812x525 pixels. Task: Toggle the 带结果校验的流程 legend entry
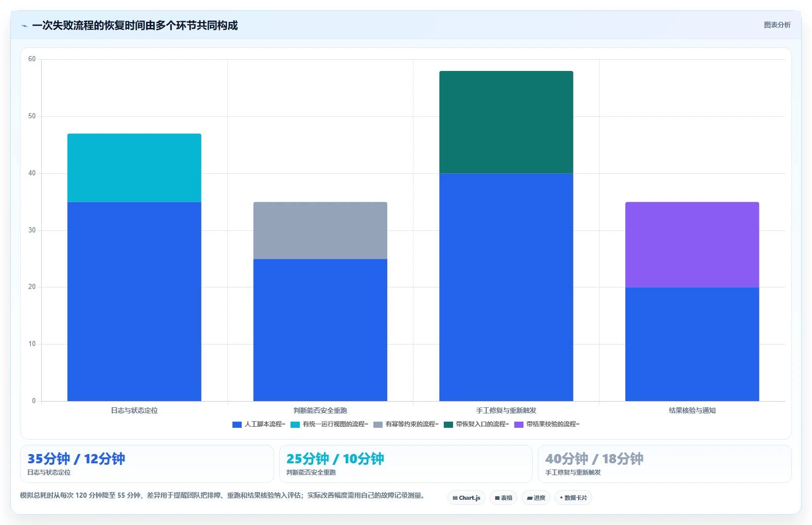coord(547,424)
